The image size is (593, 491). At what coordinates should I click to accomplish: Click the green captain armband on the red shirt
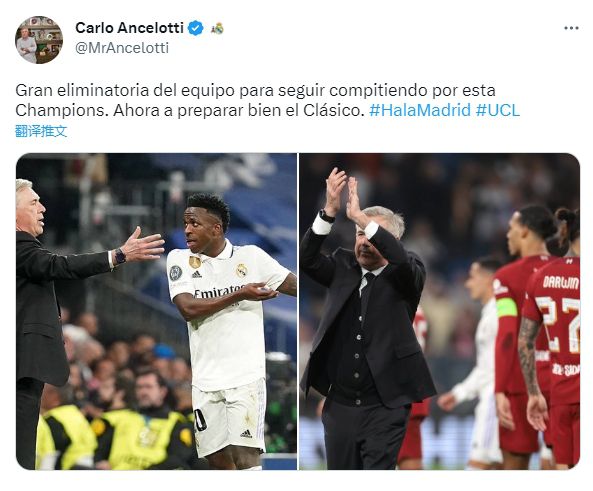[507, 308]
